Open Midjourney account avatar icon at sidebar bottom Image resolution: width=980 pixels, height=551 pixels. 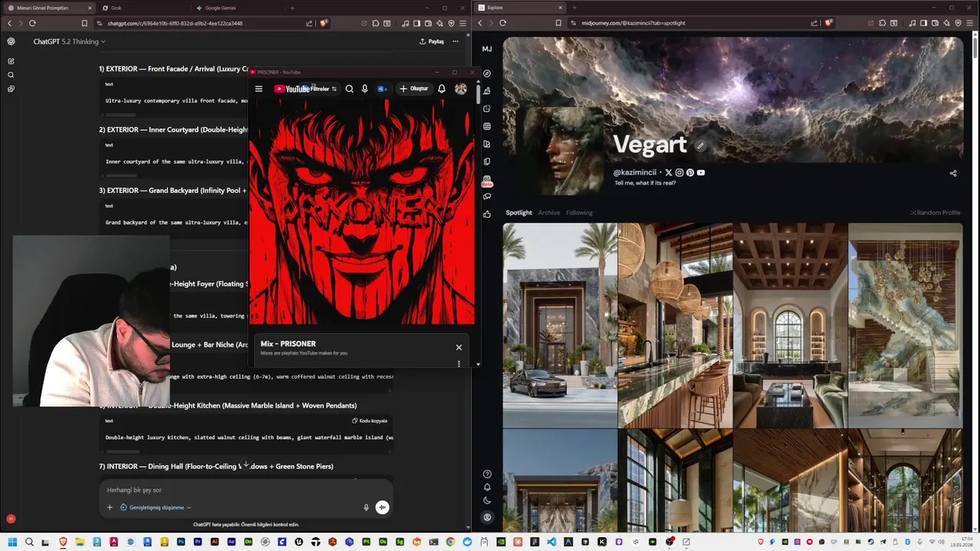tap(487, 517)
